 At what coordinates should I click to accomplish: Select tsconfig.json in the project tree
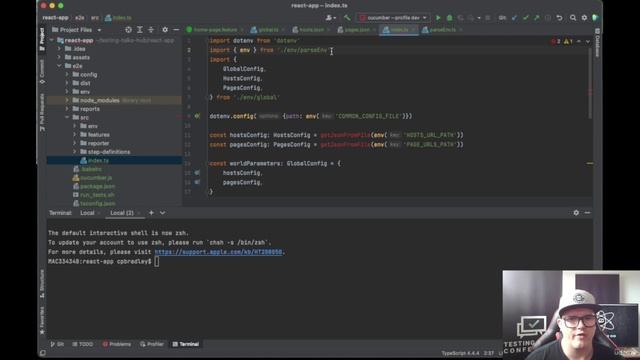(x=97, y=203)
